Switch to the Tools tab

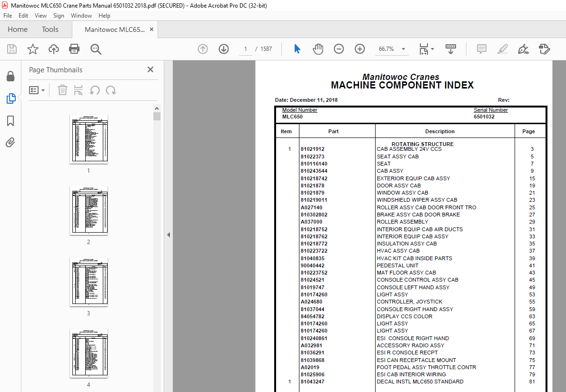50,29
